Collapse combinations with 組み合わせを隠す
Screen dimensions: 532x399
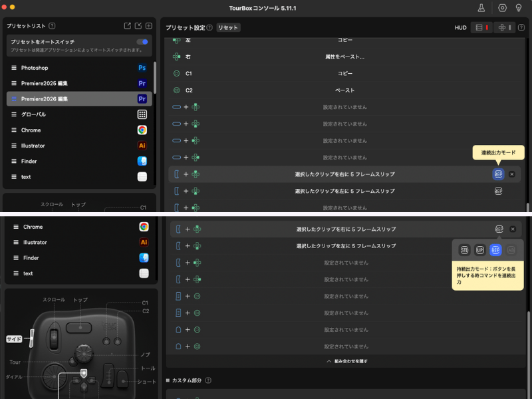click(346, 361)
